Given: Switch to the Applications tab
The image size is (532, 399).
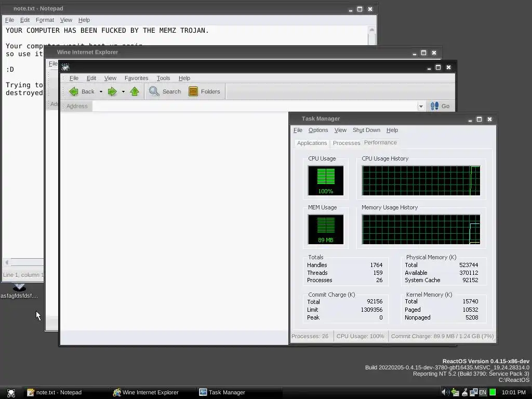Looking at the screenshot, I should coord(312,143).
